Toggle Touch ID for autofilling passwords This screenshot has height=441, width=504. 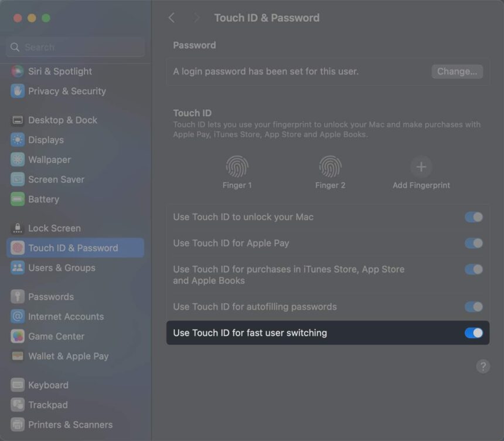point(474,307)
